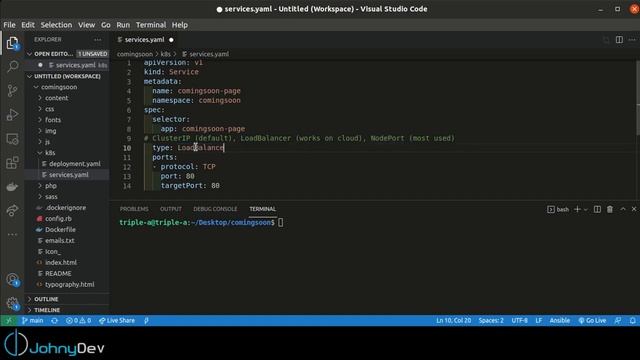Open the Selection menu
Screen dimensions: 640x360
pyautogui.click(x=56, y=25)
